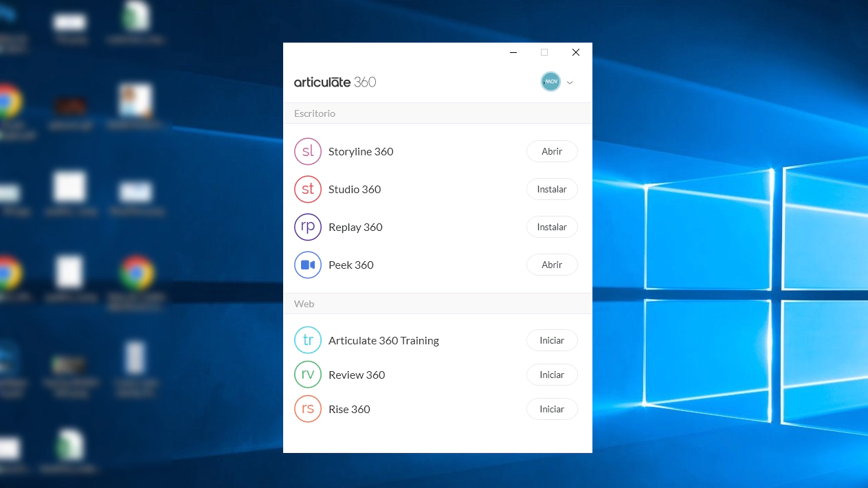Expand the account menu chevron
This screenshot has height=488, width=868.
[x=570, y=82]
